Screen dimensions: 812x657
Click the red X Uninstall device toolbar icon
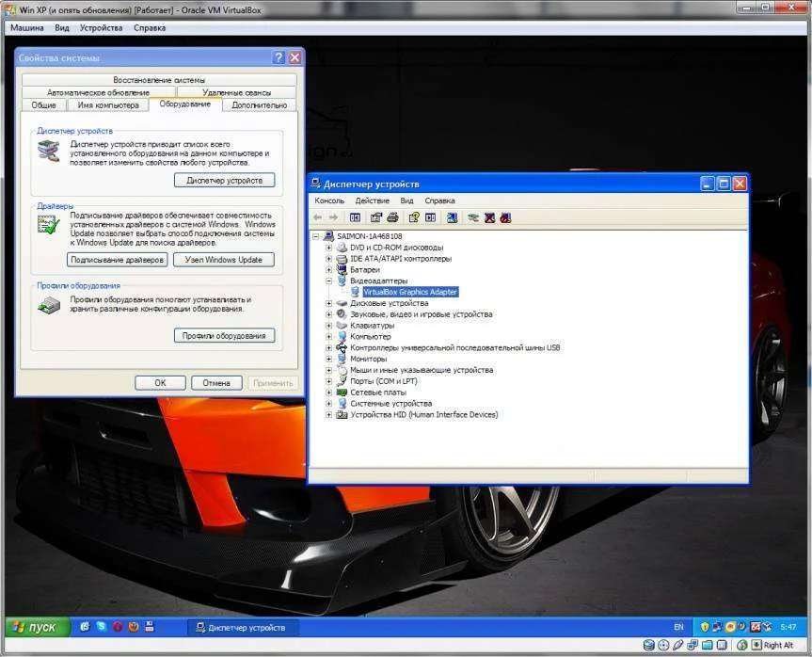pyautogui.click(x=489, y=217)
